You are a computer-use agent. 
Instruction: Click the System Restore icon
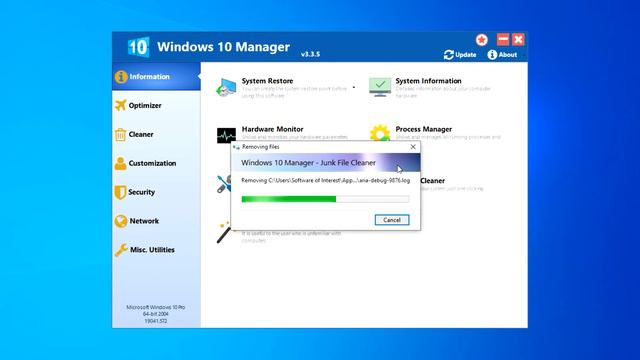pos(226,87)
